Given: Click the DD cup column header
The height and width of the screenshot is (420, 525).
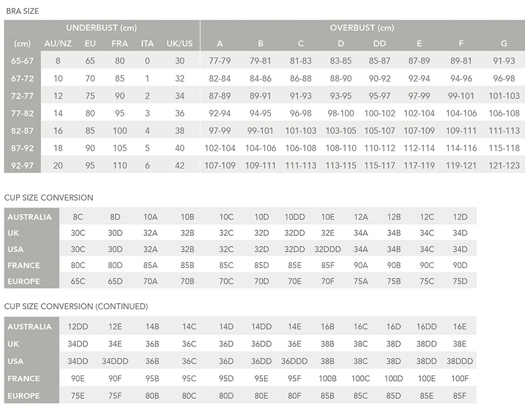Looking at the screenshot, I should point(379,43).
